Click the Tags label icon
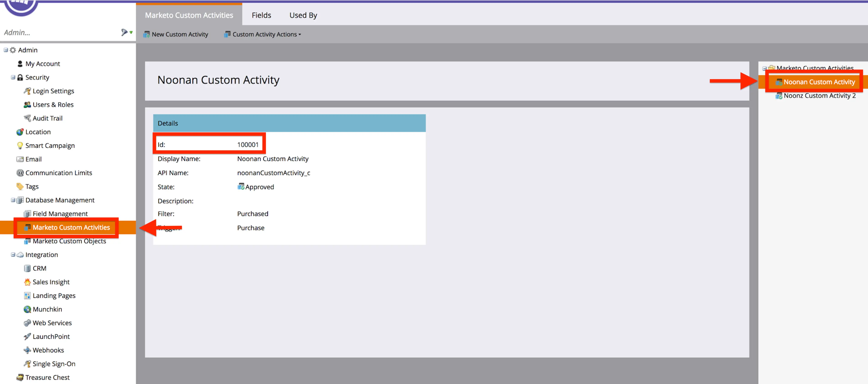The image size is (868, 384). (x=20, y=186)
